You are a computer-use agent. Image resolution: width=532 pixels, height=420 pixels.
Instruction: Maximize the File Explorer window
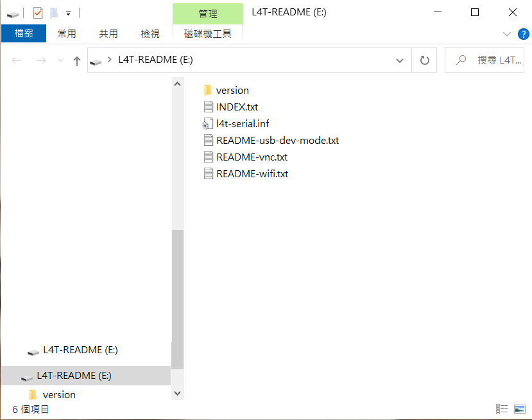tap(475, 12)
